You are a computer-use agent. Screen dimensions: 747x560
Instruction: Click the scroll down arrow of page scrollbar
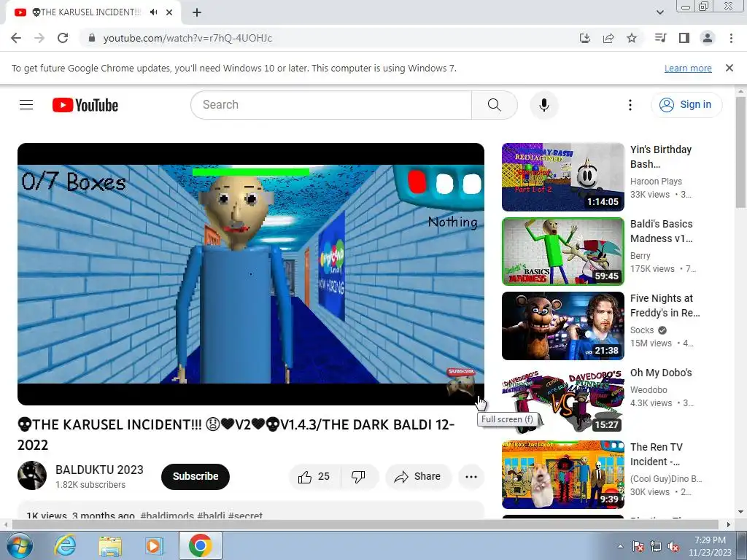(740, 513)
